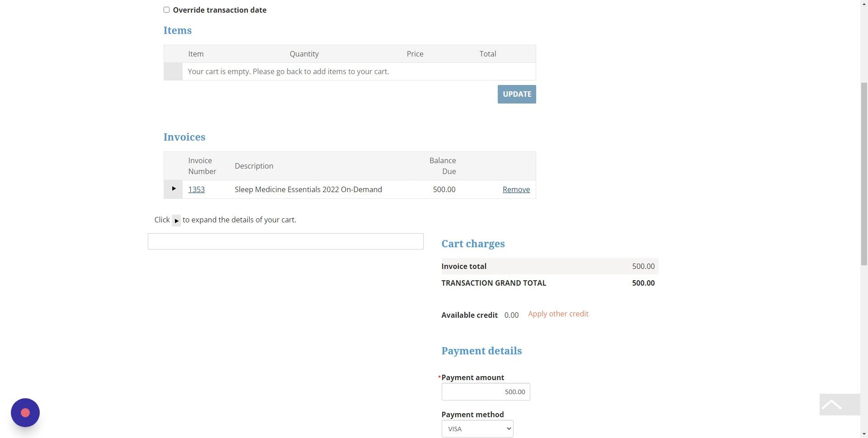Click the Cart charges heading
This screenshot has width=868, height=438.
tap(473, 244)
